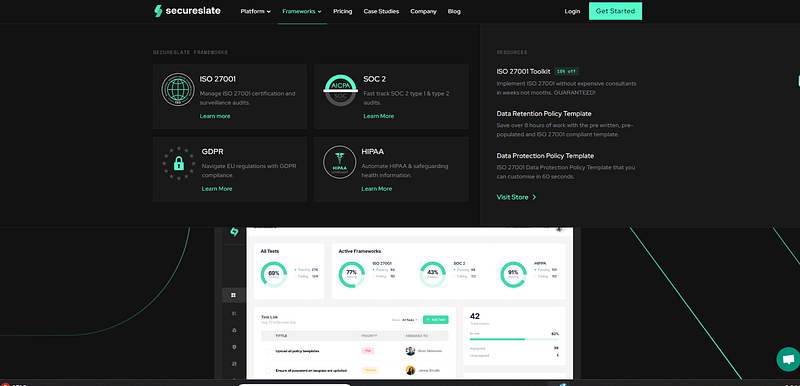
Task: Open Case Studies from the navbar
Action: [381, 11]
